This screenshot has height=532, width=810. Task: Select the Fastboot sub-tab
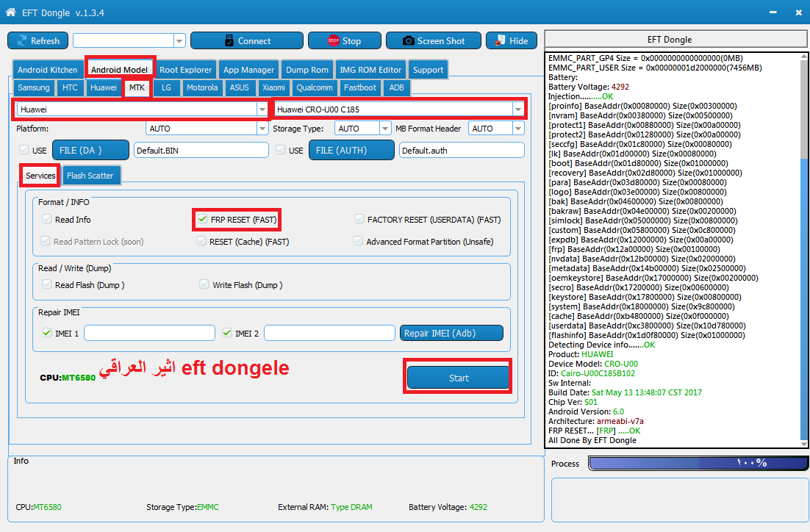tap(360, 87)
